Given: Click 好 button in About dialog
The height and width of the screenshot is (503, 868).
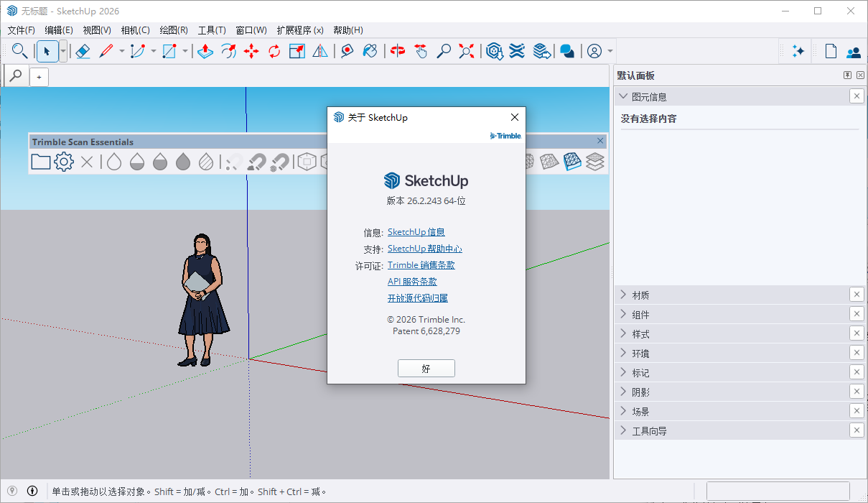Looking at the screenshot, I should (x=426, y=369).
